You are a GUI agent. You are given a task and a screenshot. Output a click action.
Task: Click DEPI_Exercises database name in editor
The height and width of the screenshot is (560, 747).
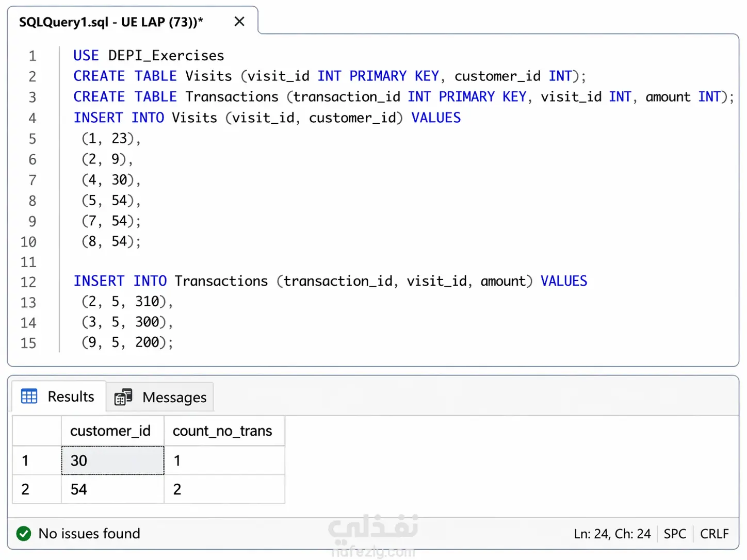click(x=166, y=56)
